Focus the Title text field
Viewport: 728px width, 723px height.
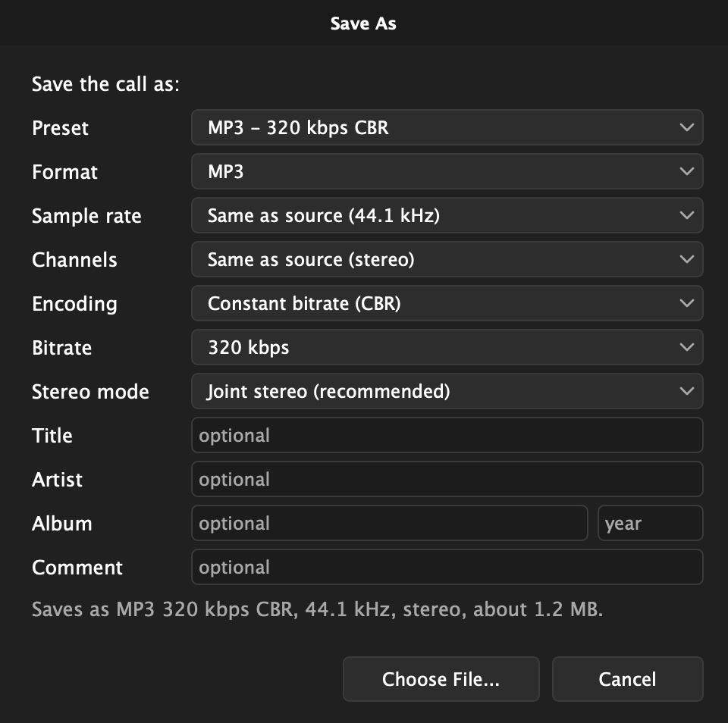pyautogui.click(x=447, y=435)
